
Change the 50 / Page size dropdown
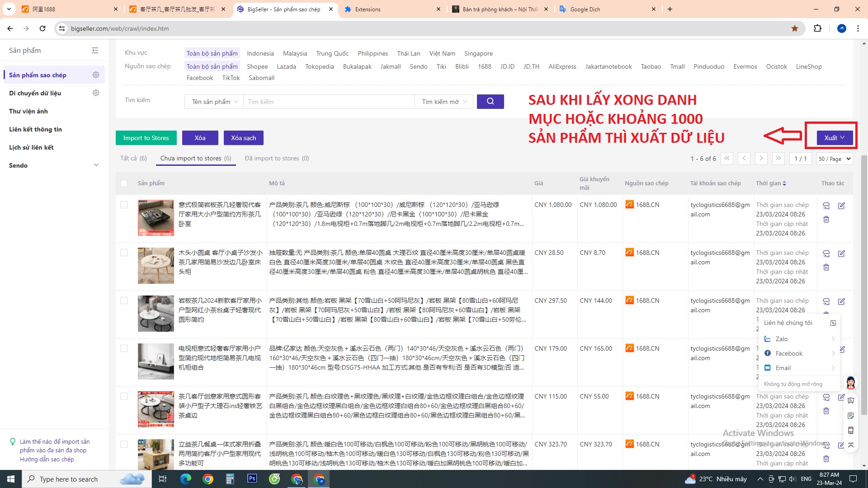pyautogui.click(x=835, y=159)
